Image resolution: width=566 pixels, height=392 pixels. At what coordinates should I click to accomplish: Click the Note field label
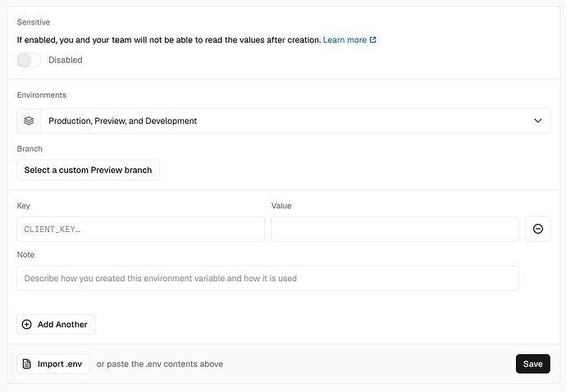[x=25, y=255]
